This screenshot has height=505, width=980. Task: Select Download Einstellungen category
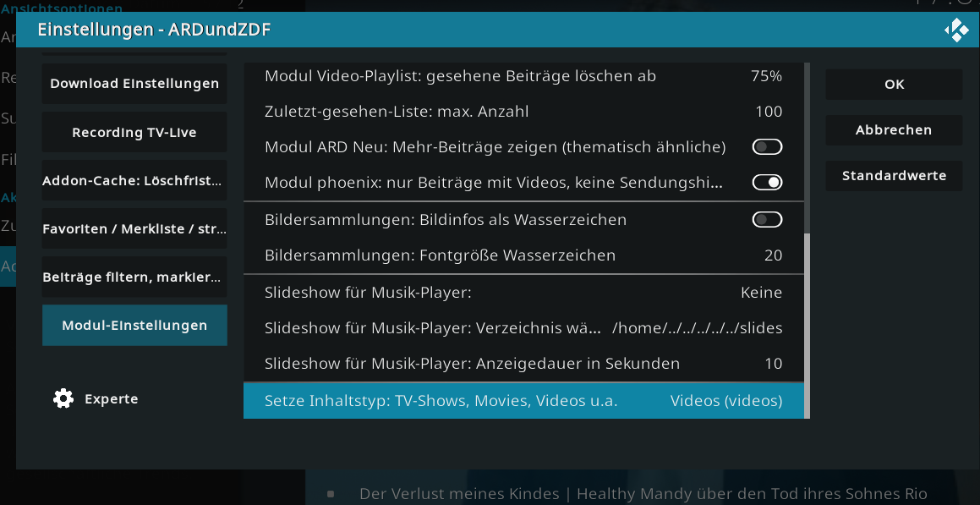click(134, 83)
